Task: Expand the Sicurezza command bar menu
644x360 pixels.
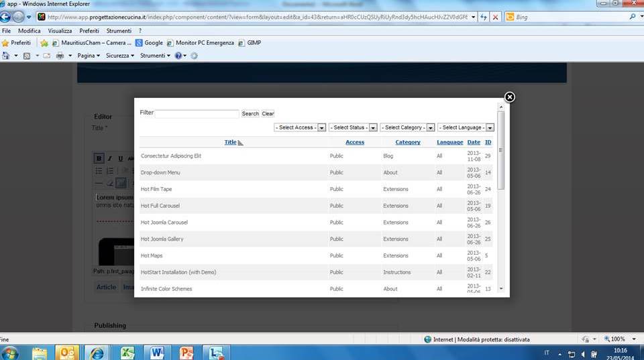Action: [x=120, y=56]
